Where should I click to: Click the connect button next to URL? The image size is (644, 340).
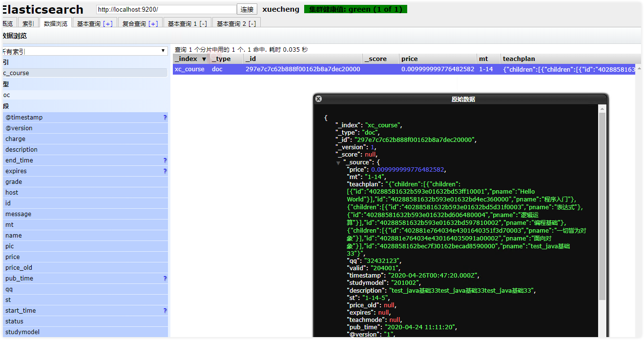pos(247,9)
